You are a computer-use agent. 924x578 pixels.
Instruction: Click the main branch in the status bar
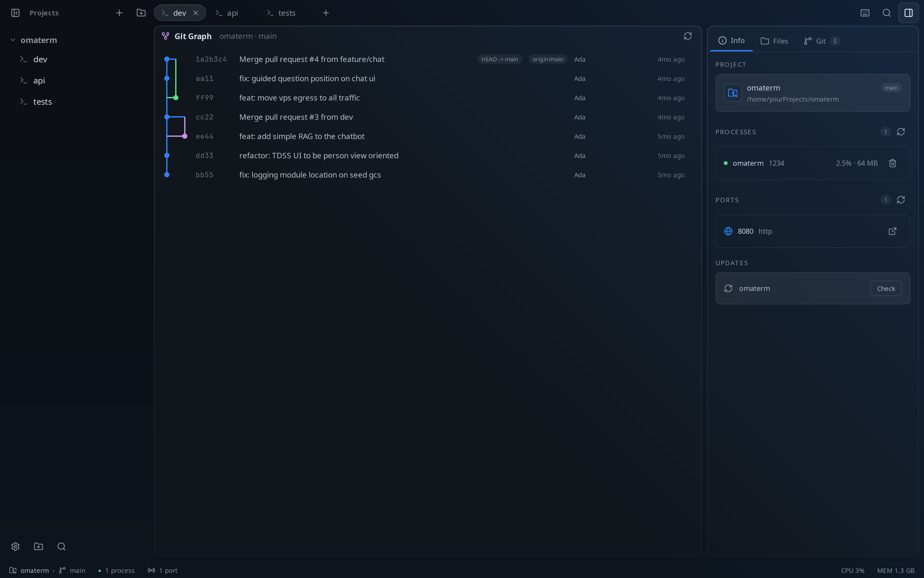72,570
